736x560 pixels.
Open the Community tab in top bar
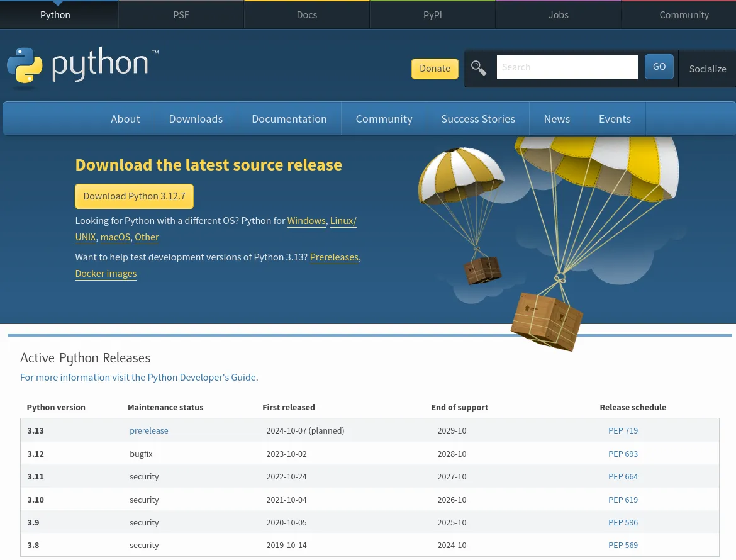pos(684,14)
